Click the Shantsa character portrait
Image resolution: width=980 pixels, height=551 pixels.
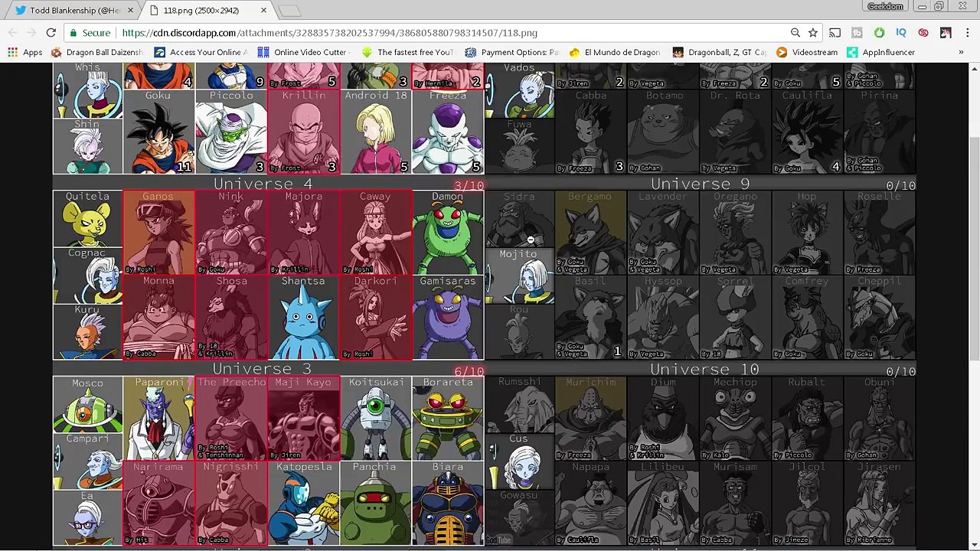click(303, 317)
